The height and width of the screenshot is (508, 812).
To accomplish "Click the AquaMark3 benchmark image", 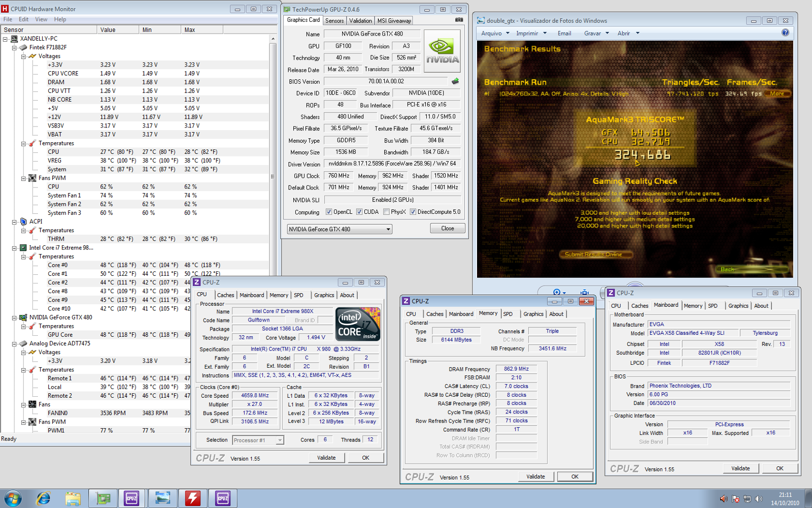I will point(635,159).
